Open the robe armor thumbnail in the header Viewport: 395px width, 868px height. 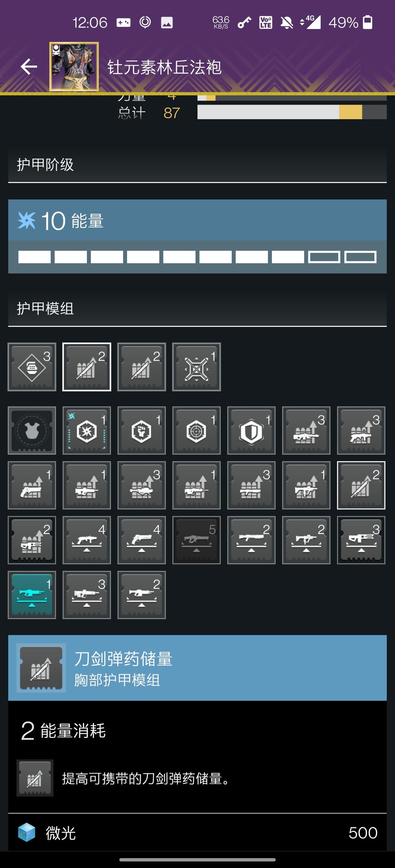(74, 66)
